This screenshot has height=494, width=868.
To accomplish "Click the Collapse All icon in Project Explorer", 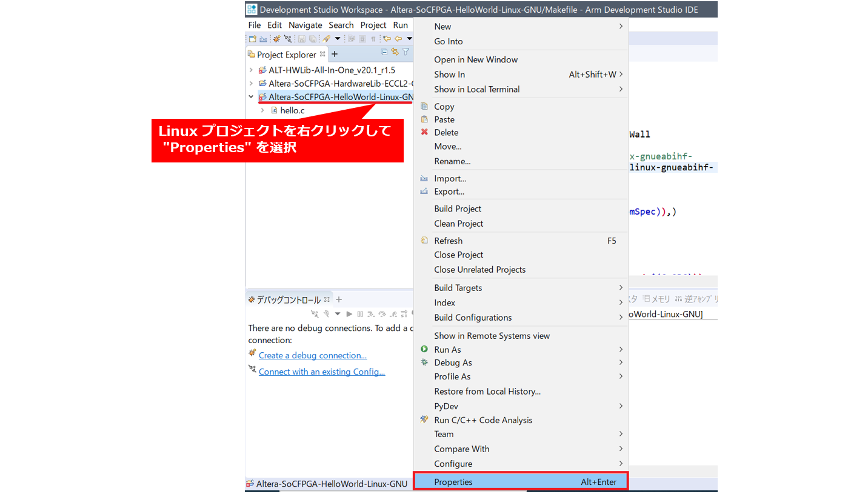I will 384,52.
